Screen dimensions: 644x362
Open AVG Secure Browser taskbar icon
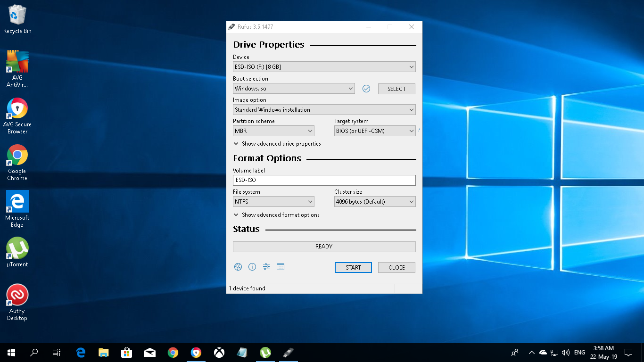point(196,352)
